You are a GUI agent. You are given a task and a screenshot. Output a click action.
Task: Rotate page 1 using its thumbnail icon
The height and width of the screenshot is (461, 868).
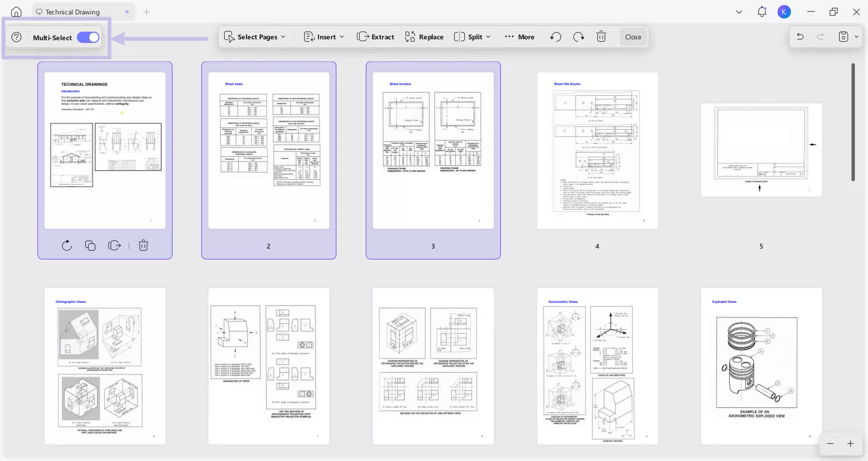pyautogui.click(x=67, y=245)
